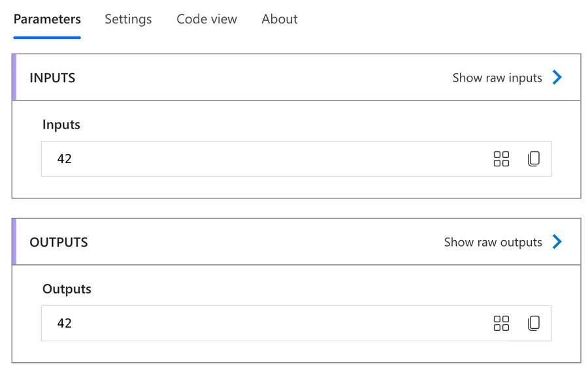Screen dimensions: 588x370
Task: Switch to the Parameters tab
Action: pos(47,19)
